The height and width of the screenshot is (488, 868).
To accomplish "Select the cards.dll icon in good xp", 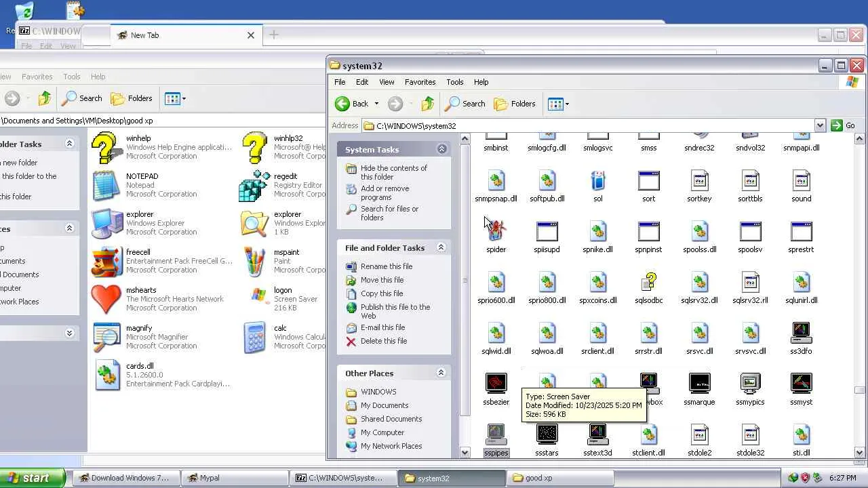I will click(106, 375).
